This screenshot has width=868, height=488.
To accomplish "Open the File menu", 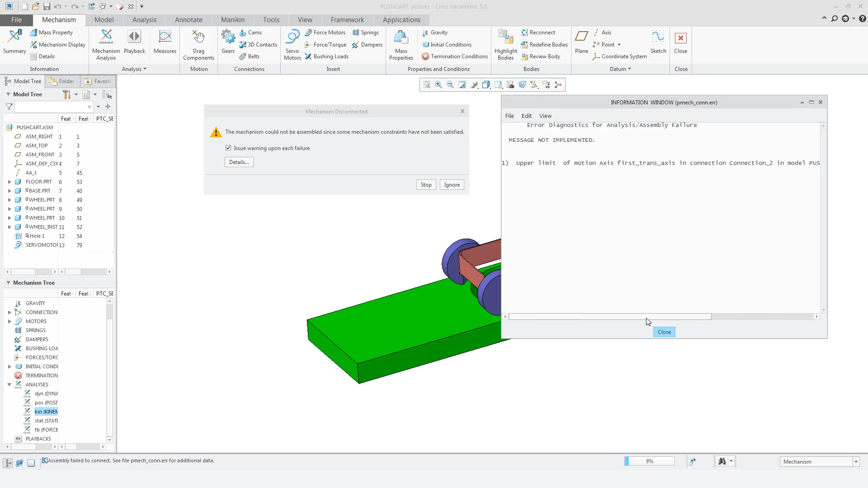I will pos(16,20).
